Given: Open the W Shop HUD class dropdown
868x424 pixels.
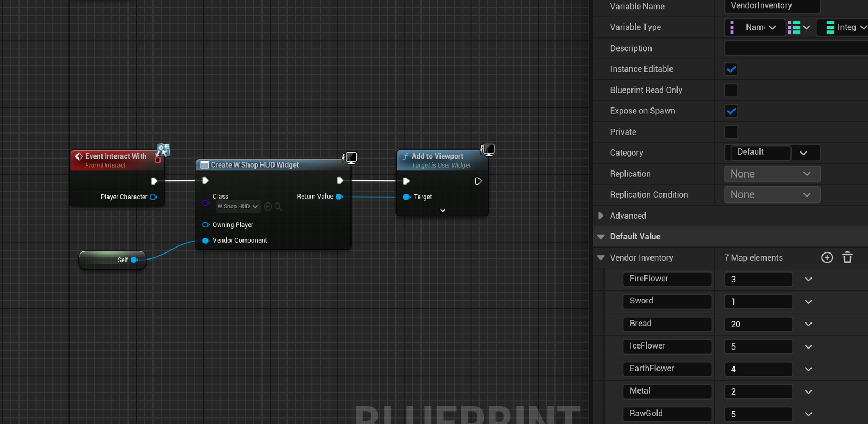Looking at the screenshot, I should pyautogui.click(x=238, y=207).
